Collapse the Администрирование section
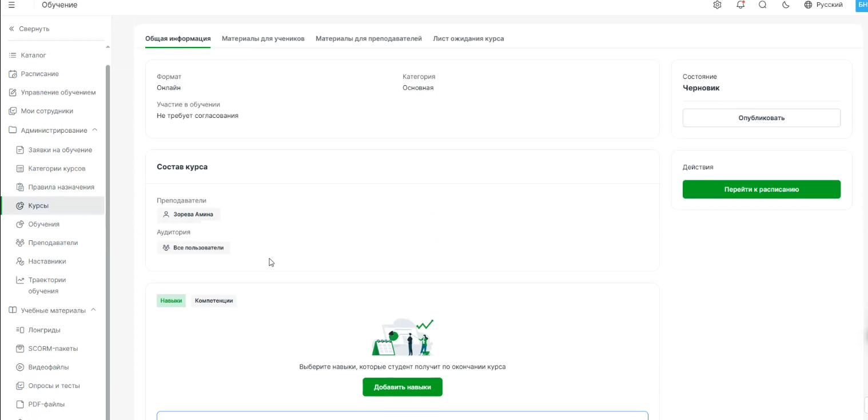Screen dimensions: 868x420 (x=95, y=130)
